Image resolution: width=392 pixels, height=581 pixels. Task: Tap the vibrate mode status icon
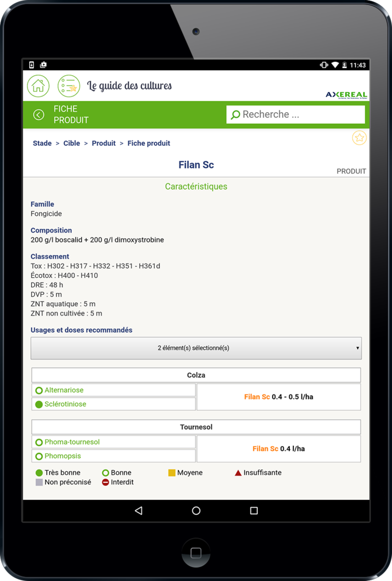[x=324, y=65]
